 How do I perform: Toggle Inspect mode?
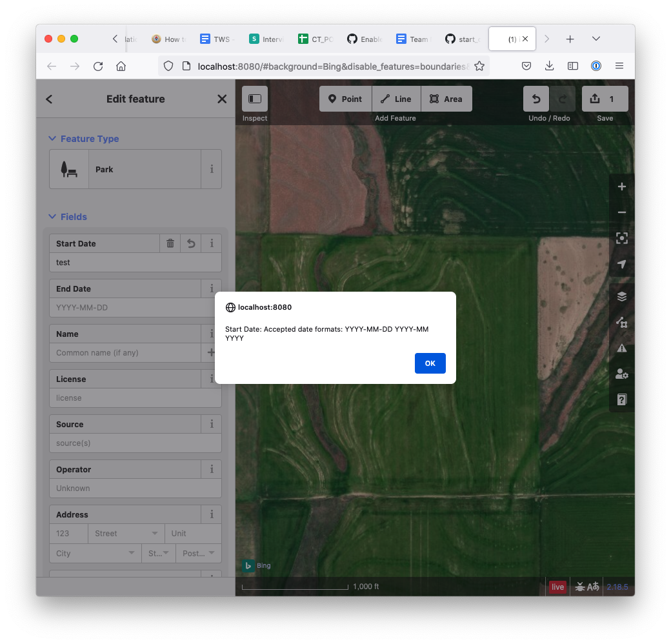click(254, 99)
